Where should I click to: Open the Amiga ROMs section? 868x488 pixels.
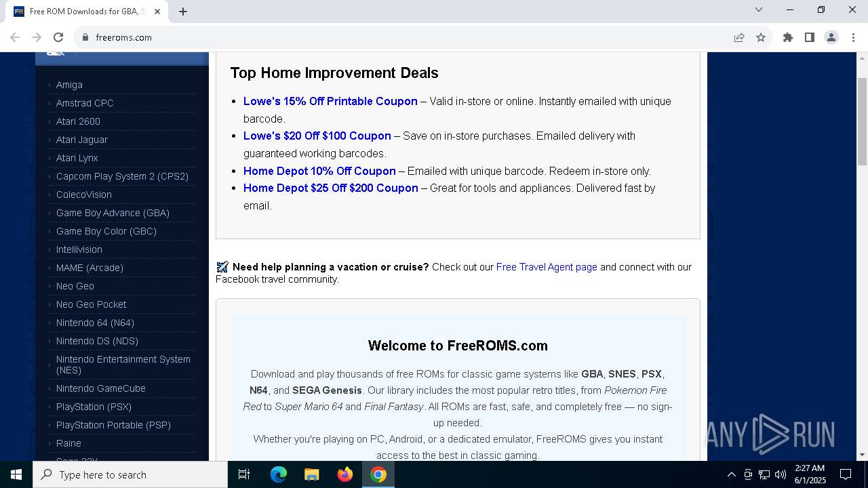(69, 85)
